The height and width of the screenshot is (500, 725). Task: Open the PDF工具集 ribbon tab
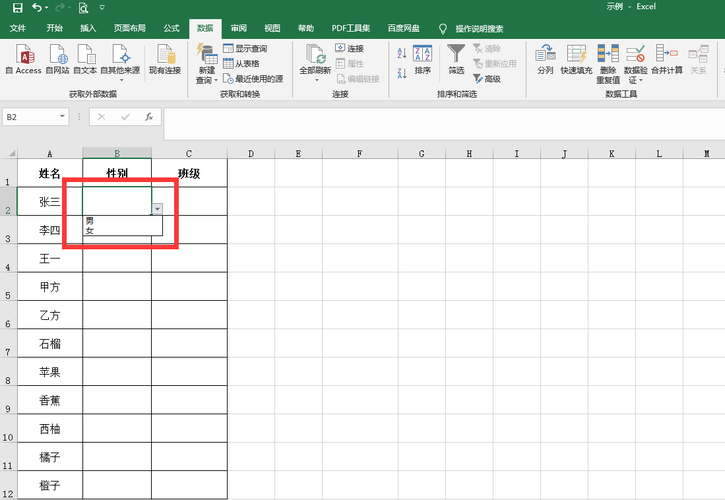pos(350,28)
